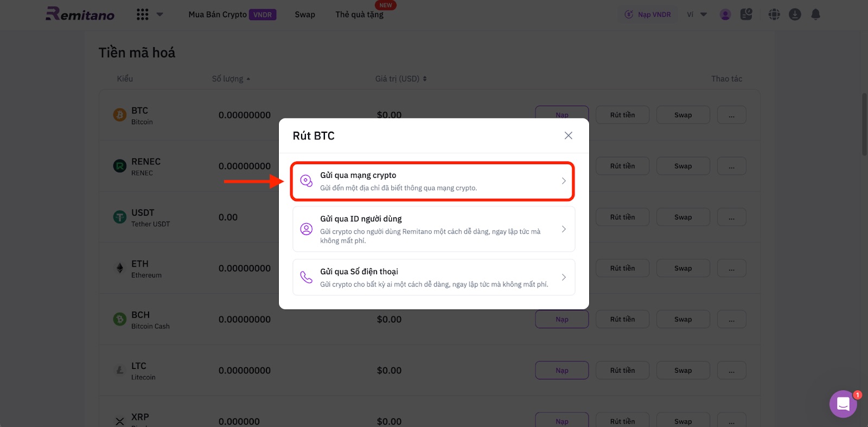This screenshot has width=868, height=427.
Task: Click the Remitano logo
Action: coord(80,14)
